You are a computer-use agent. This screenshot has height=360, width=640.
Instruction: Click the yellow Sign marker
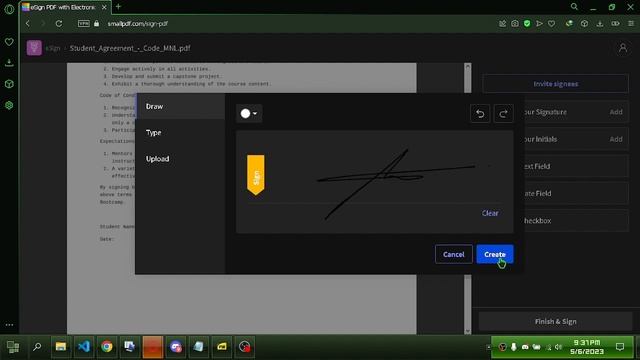pos(256,175)
